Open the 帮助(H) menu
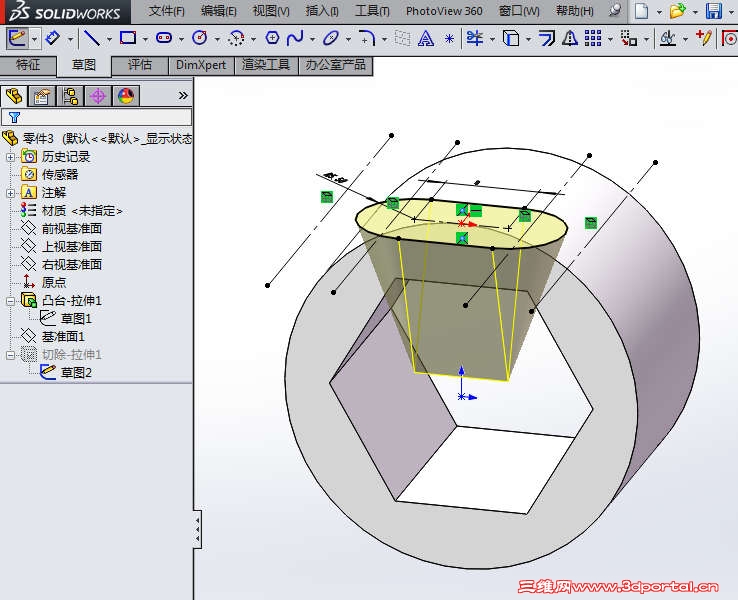 (574, 10)
